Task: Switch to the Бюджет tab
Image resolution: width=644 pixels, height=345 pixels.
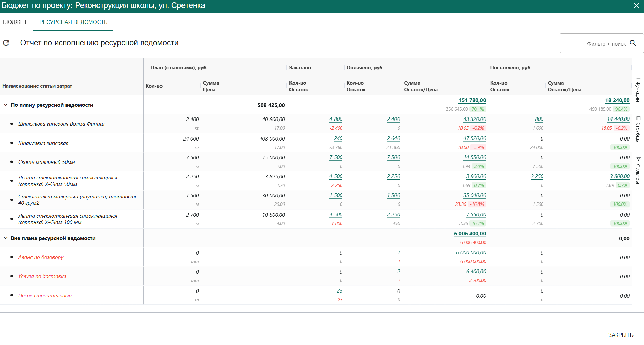Action: (x=15, y=22)
